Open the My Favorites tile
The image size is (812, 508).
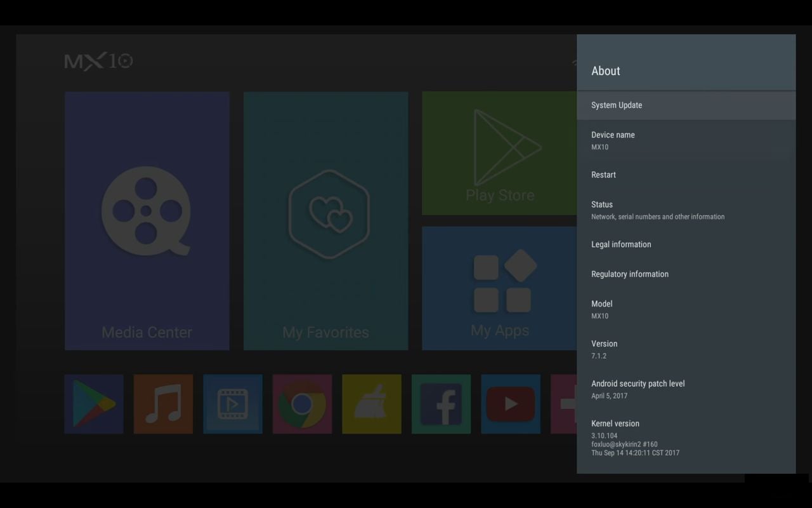pyautogui.click(x=325, y=221)
